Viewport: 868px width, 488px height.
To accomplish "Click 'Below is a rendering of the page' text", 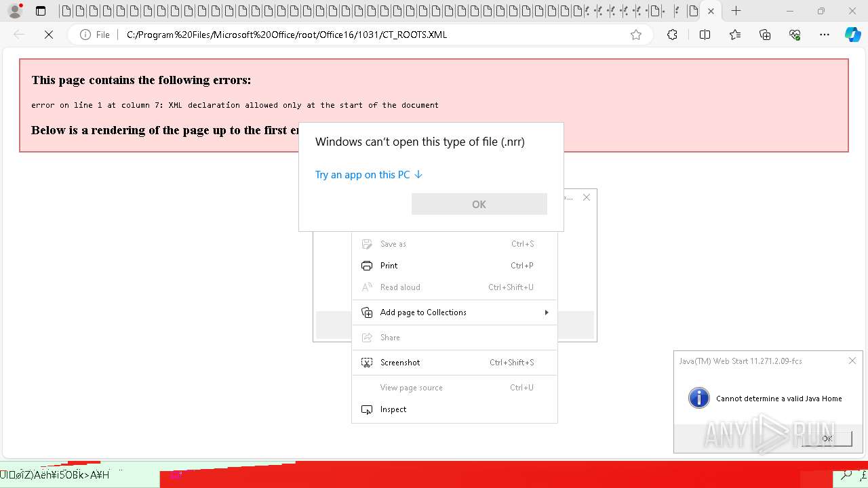I will point(165,130).
